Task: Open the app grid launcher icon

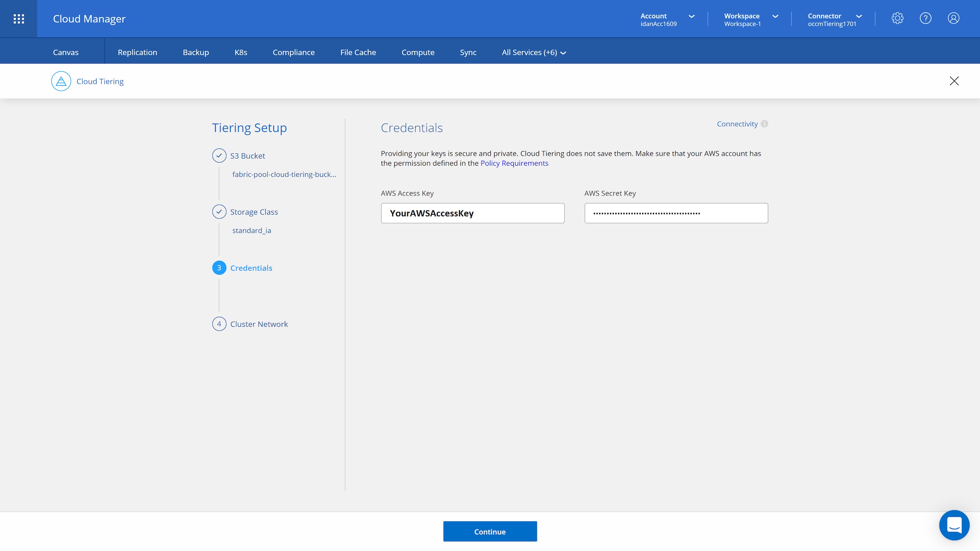Action: point(19,19)
